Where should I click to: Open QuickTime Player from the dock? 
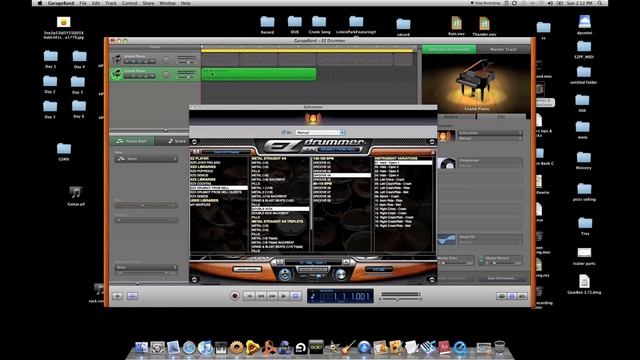[x=460, y=347]
